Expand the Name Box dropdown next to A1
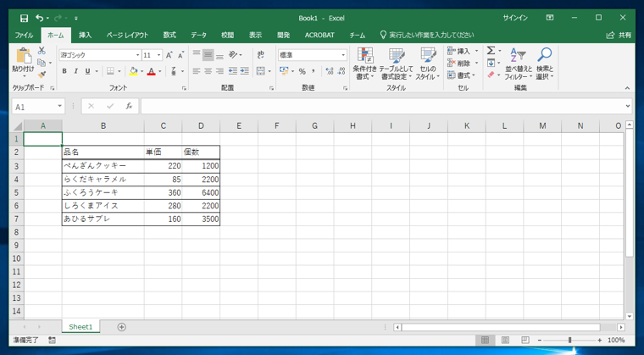644x355 pixels. (60, 107)
